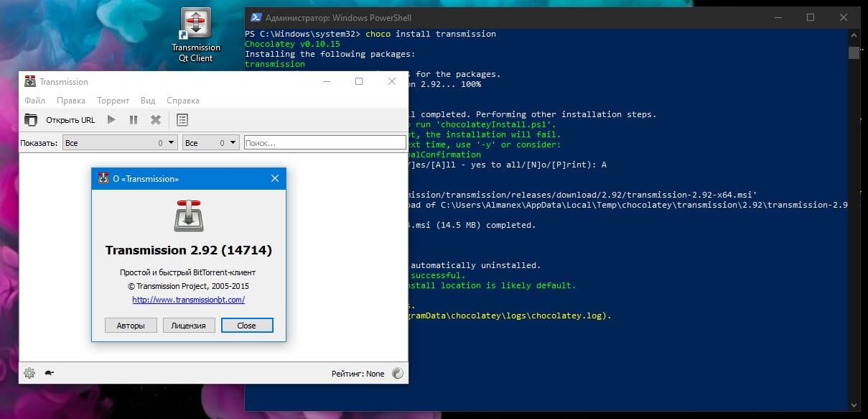This screenshot has width=868, height=419.
Task: Click the open torrent file icon in toolbar
Action: tap(31, 120)
